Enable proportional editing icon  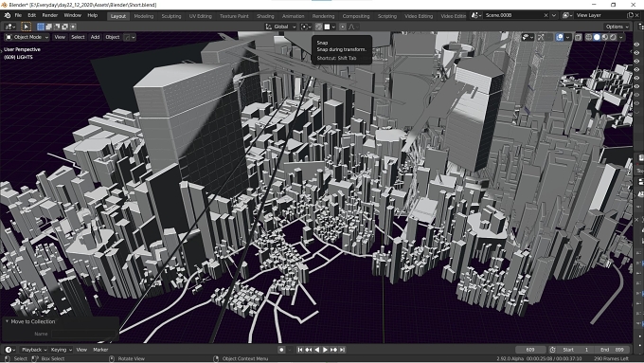(343, 27)
